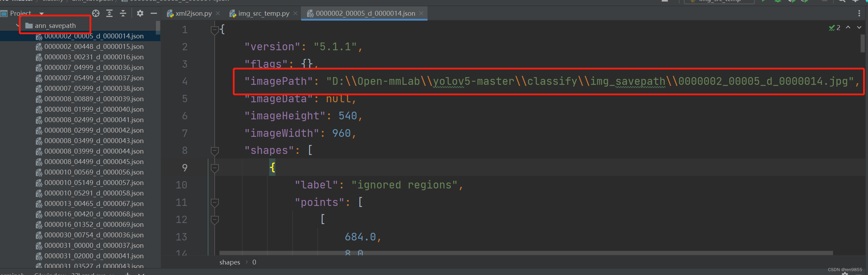Fold the shape object at line 9

[x=215, y=168]
